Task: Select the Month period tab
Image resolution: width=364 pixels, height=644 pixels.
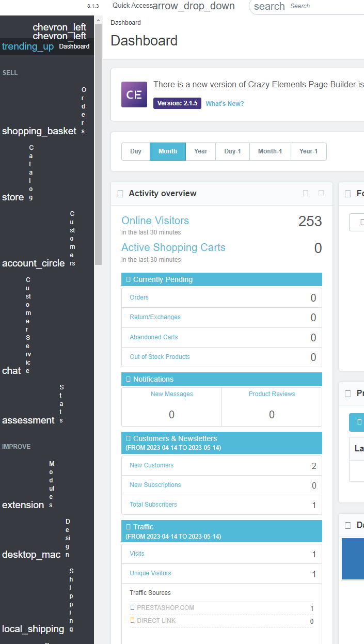Action: click(168, 151)
